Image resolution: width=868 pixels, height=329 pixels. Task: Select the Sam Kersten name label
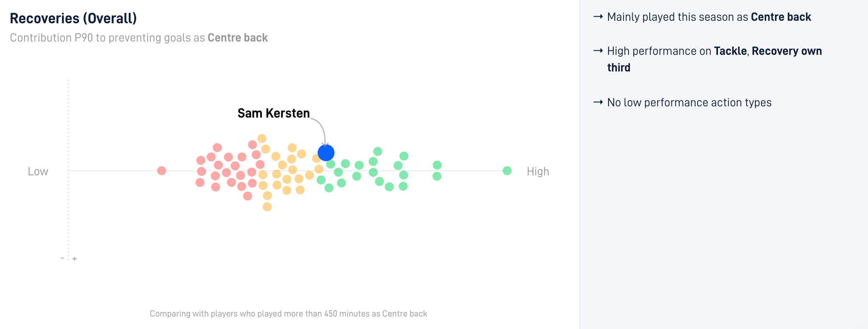tap(273, 113)
